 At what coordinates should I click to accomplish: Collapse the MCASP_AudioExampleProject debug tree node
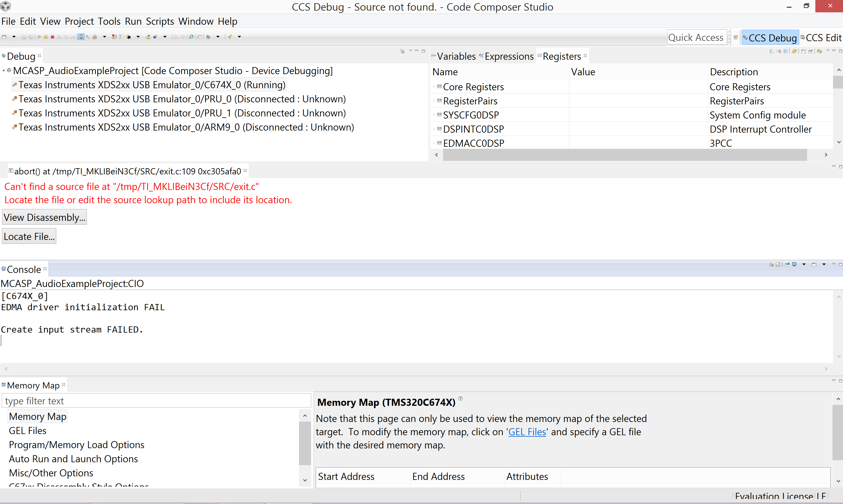coord(4,71)
